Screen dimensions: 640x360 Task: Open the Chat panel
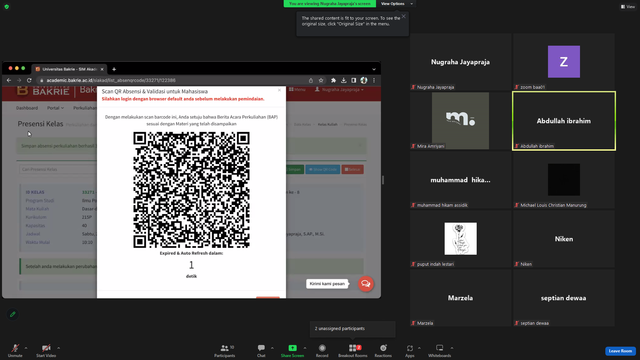(261, 350)
